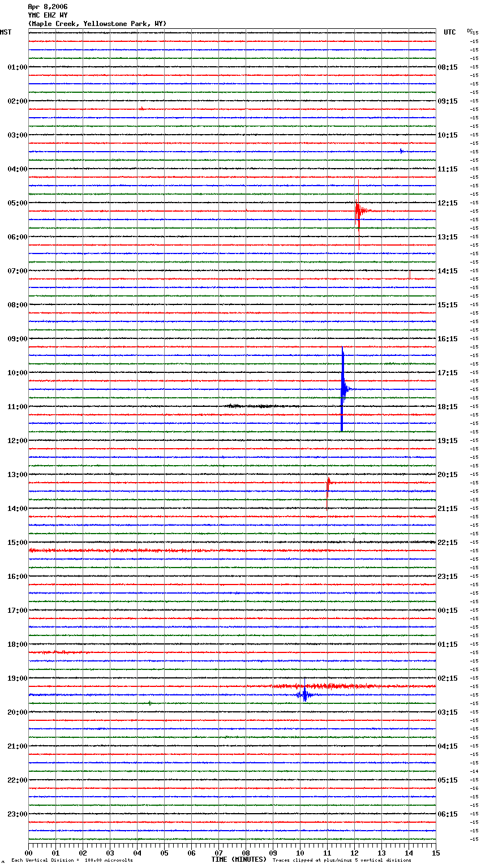This screenshot has height=868, width=481.
Task: Click the 14:15 UTC label
Action: (448, 270)
